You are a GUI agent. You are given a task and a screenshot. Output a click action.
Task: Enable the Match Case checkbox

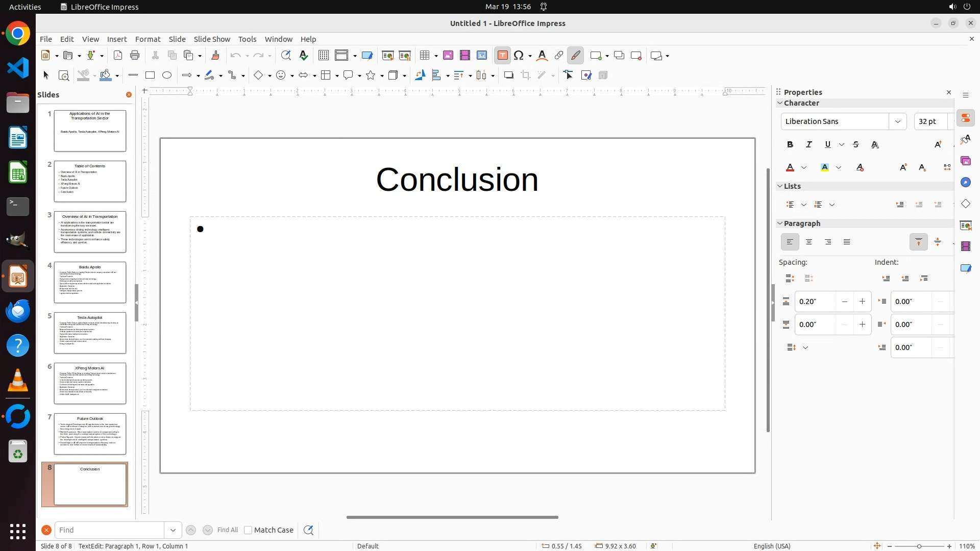point(248,530)
